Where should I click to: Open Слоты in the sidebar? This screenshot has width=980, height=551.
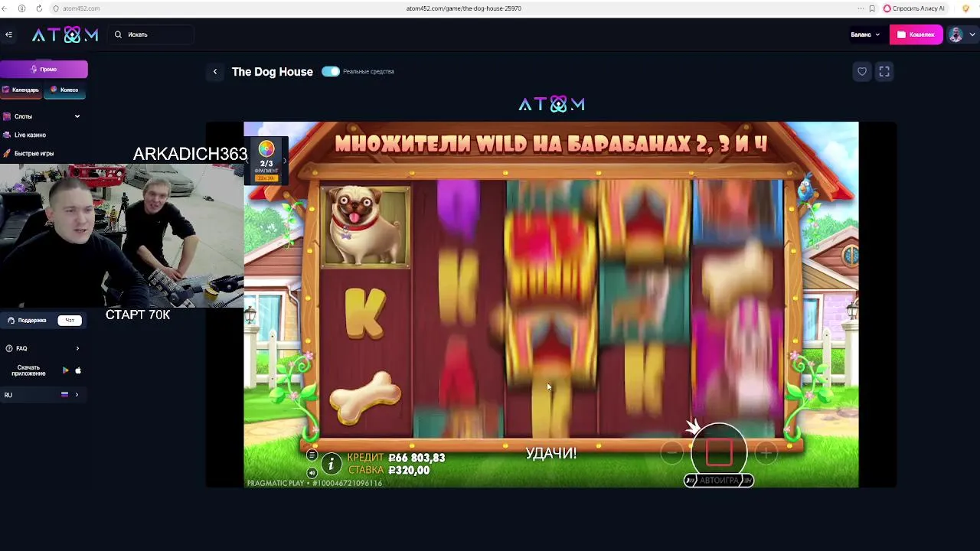coord(23,116)
